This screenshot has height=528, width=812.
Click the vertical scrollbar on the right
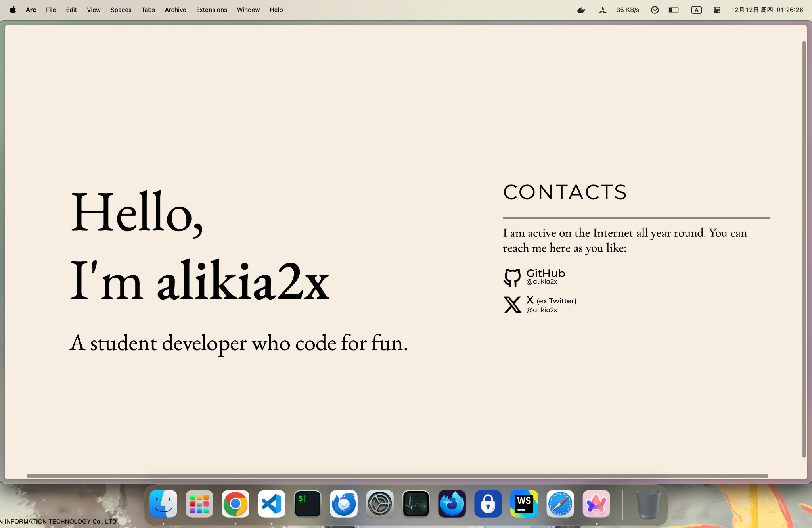click(x=804, y=249)
